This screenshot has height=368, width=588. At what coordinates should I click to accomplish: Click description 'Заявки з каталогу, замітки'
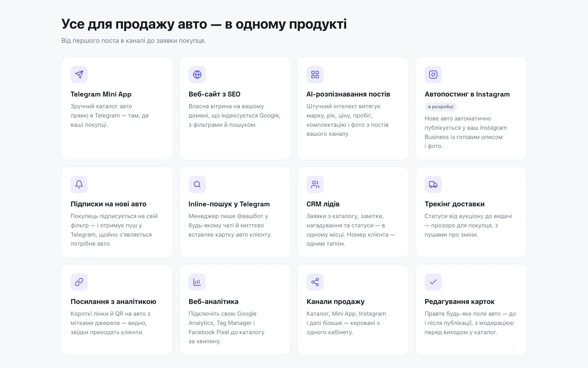click(351, 230)
